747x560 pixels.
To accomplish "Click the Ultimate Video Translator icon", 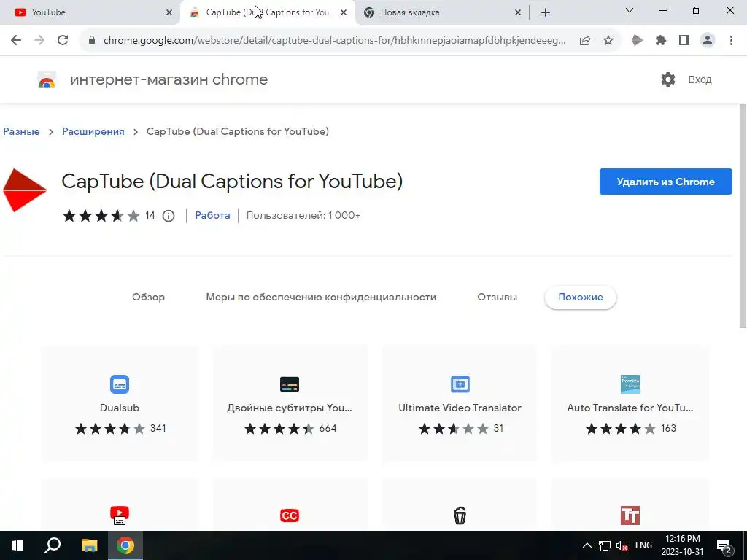I will (x=460, y=384).
